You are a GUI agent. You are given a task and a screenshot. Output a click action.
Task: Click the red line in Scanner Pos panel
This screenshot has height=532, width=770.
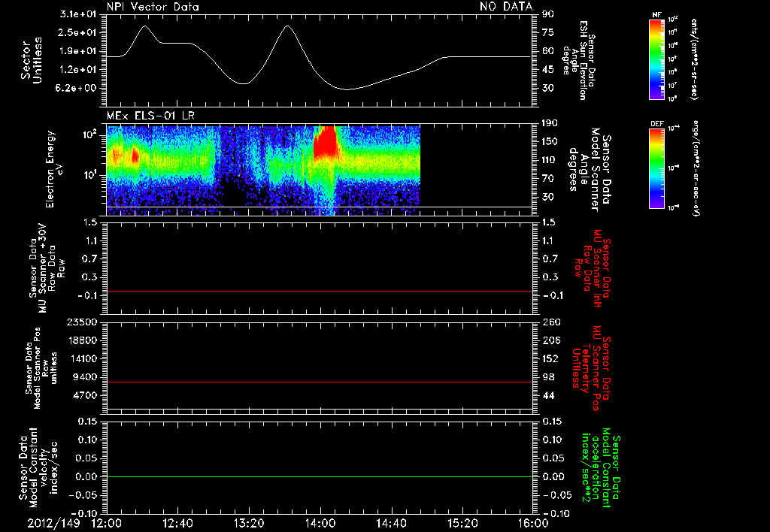pos(319,382)
